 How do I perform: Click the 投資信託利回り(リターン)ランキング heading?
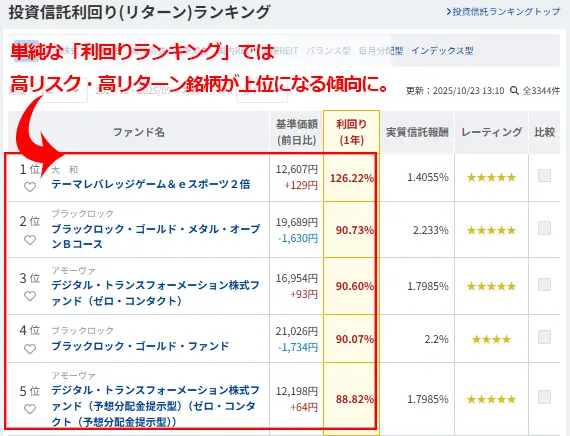[x=139, y=12]
